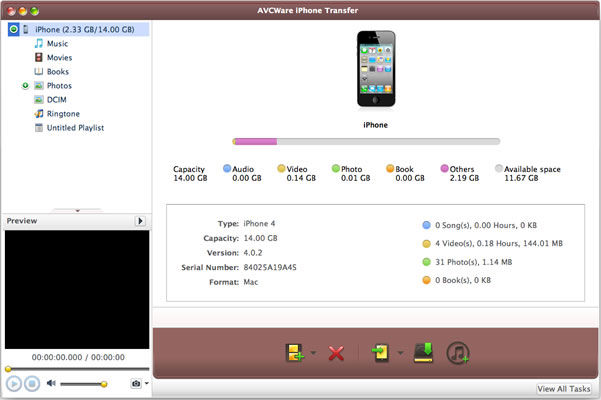Select the iPhone device node
601x400 pixels.
click(x=79, y=30)
